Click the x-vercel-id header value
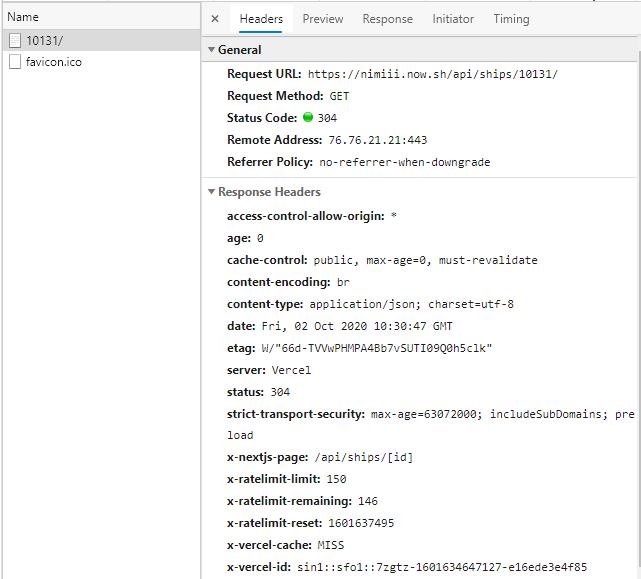The width and height of the screenshot is (641, 579). (442, 568)
